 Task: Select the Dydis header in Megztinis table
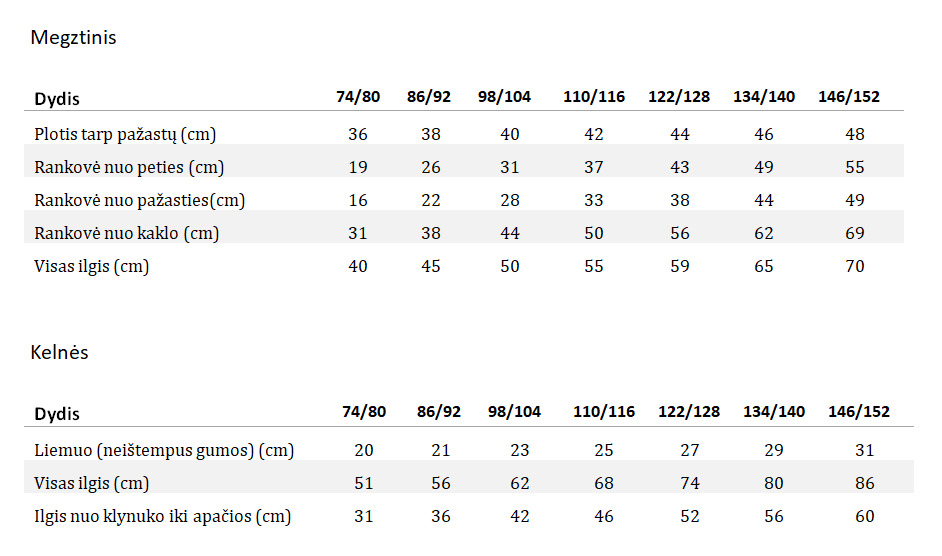click(x=57, y=99)
